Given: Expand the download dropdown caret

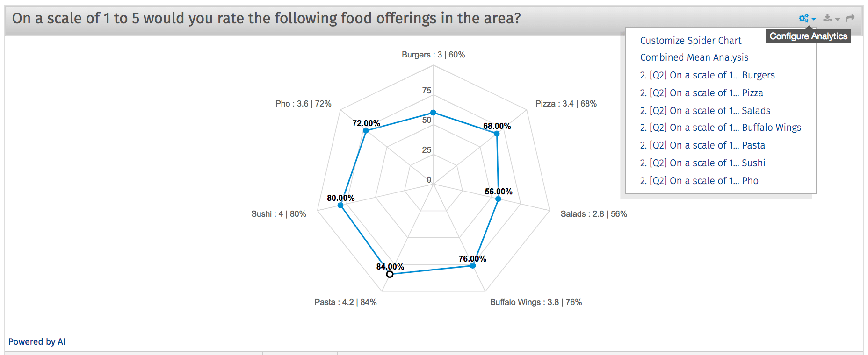Looking at the screenshot, I should pyautogui.click(x=838, y=19).
